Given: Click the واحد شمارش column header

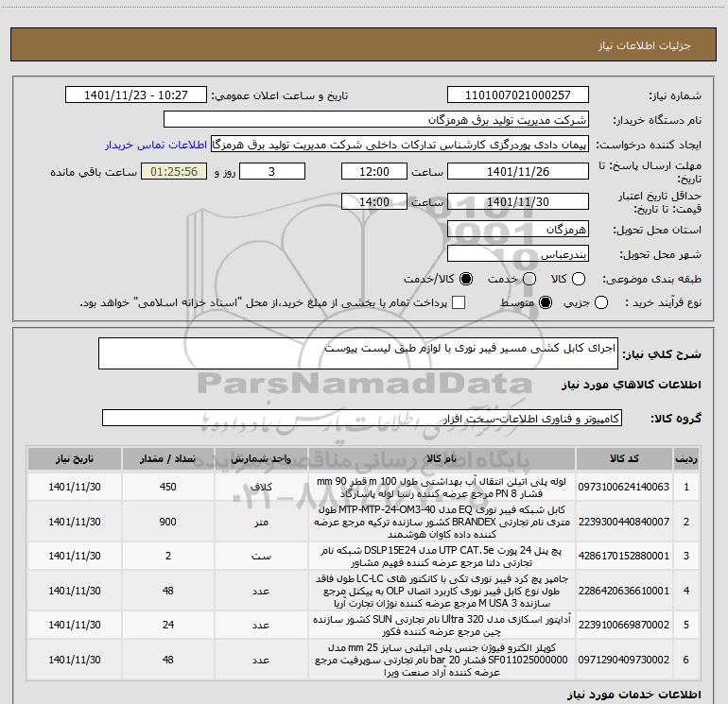Looking at the screenshot, I should pos(261,458).
